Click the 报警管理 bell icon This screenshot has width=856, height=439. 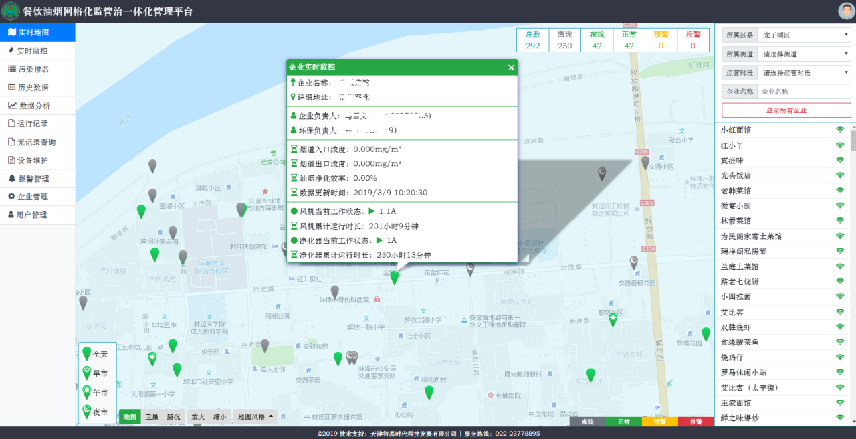coord(11,178)
